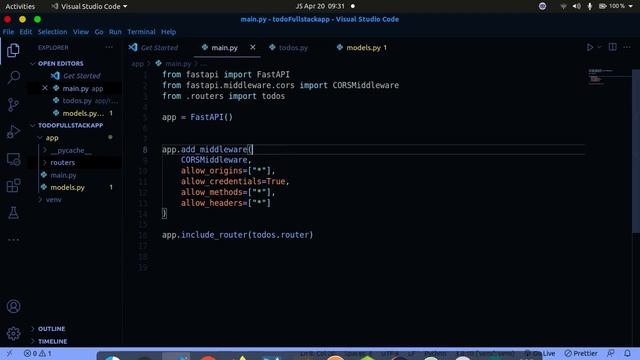The width and height of the screenshot is (640, 360).
Task: Close main.py in Open Editors list
Action: click(45, 88)
